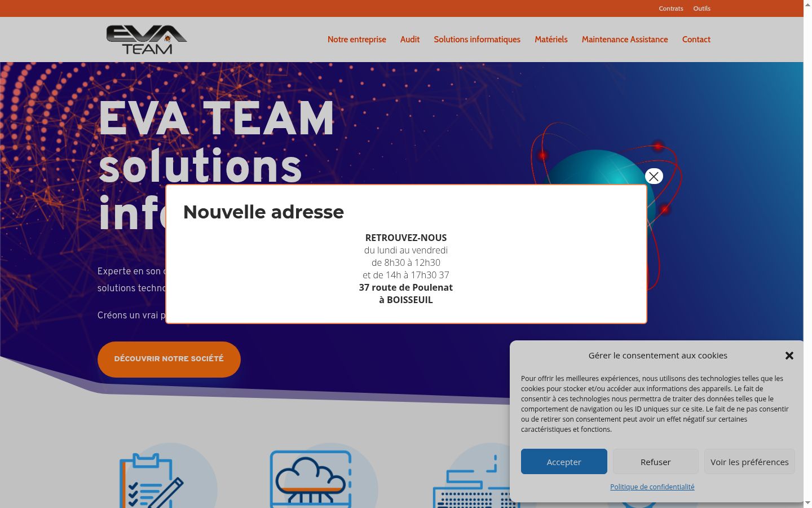The height and width of the screenshot is (508, 812).
Task: Click the cloud computing icon
Action: point(311,479)
